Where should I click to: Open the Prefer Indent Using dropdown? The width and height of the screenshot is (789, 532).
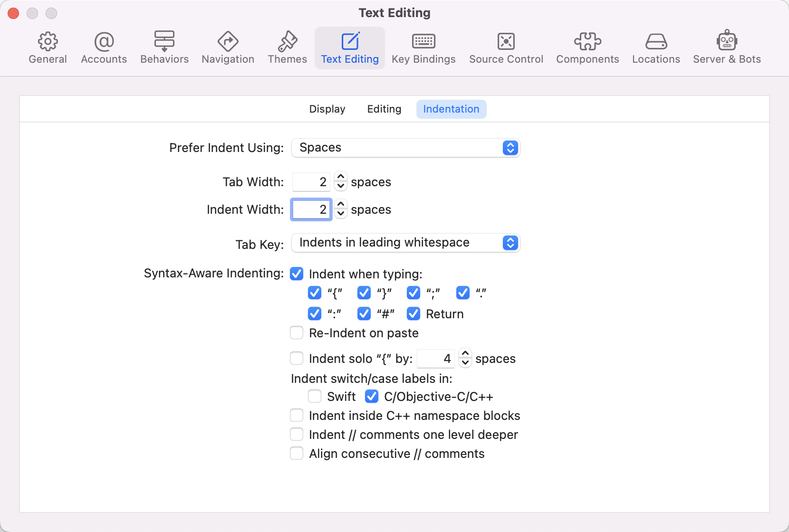[405, 148]
